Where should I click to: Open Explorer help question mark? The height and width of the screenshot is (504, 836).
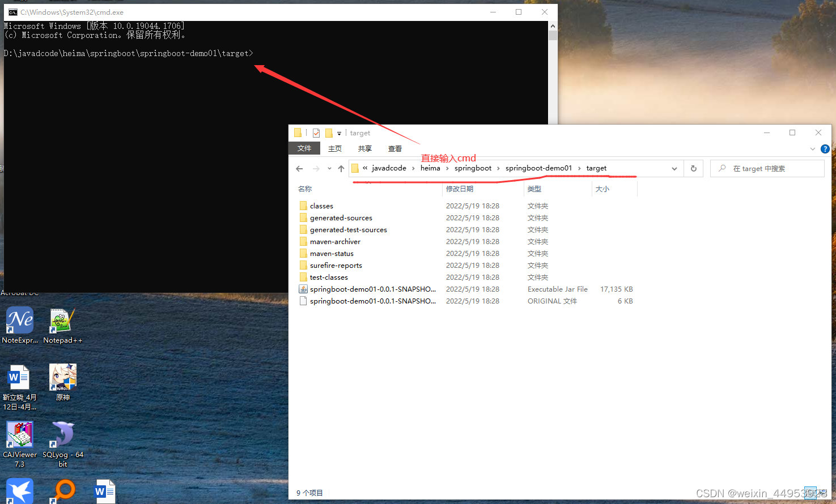point(825,149)
